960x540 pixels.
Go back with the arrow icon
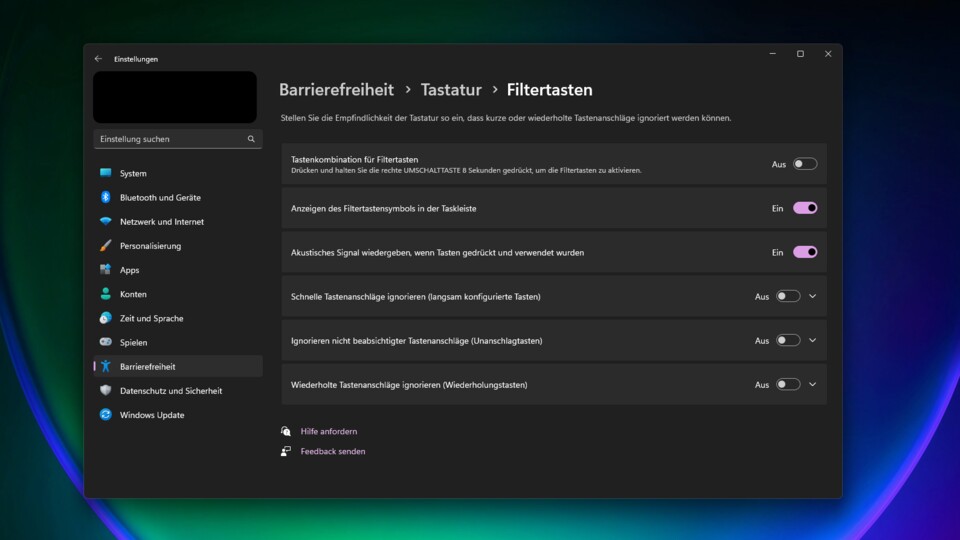pos(98,59)
